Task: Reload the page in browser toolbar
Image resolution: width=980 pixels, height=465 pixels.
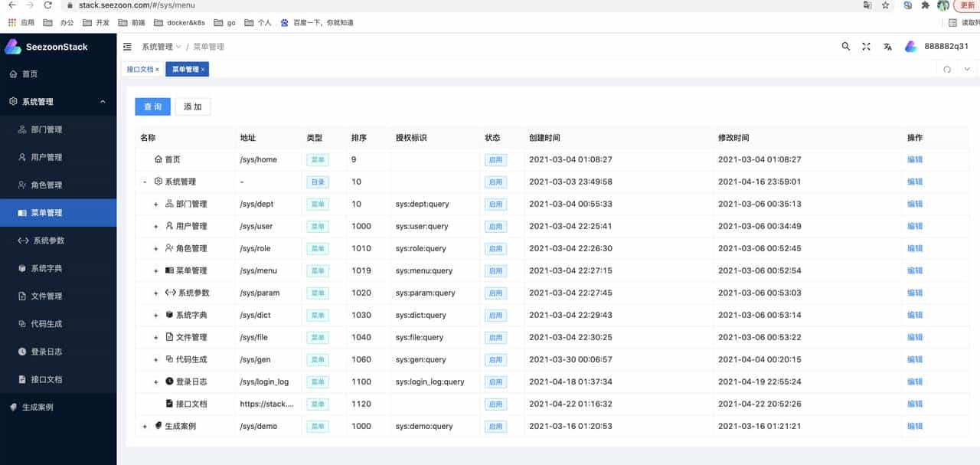Action: 47,5
